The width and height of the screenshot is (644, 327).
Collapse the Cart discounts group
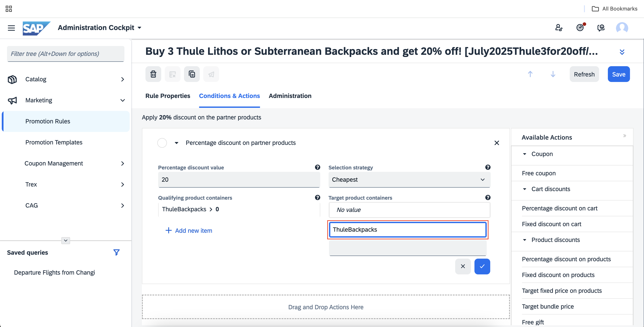point(524,189)
